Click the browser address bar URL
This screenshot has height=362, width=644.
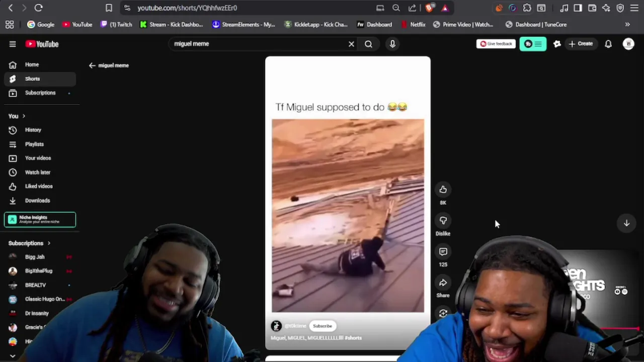coord(187,8)
